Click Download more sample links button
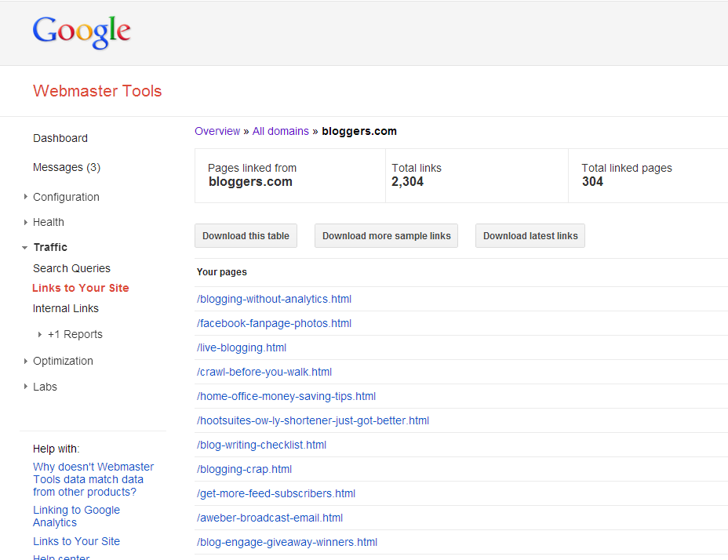Image resolution: width=728 pixels, height=560 pixels. click(x=386, y=236)
